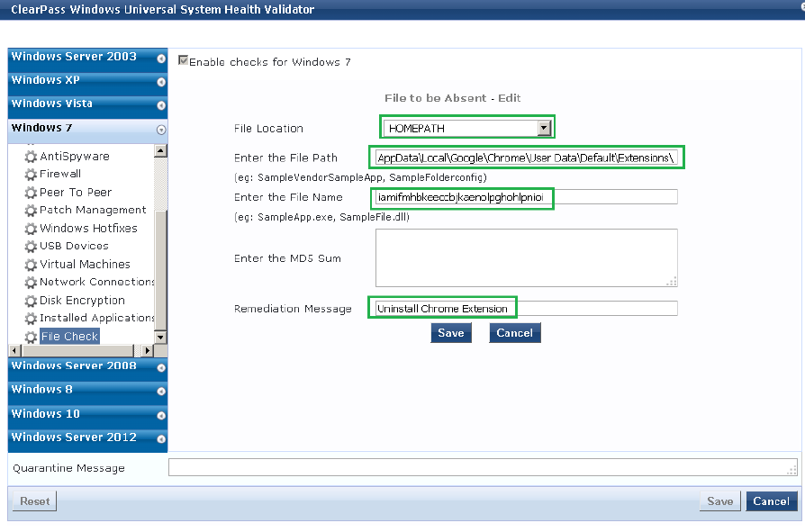Collapse Windows 7 section arrow
805x532 pixels.
pos(161,130)
